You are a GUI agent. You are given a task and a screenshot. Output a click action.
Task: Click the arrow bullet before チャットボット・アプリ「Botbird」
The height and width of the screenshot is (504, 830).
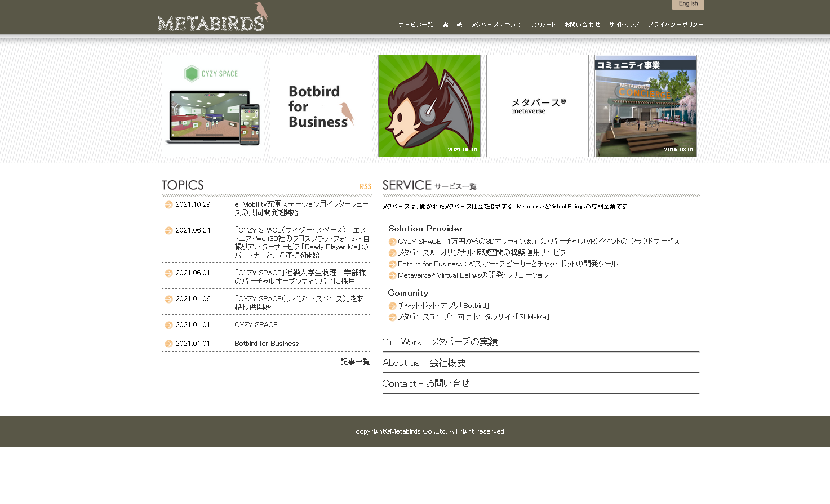tap(392, 306)
